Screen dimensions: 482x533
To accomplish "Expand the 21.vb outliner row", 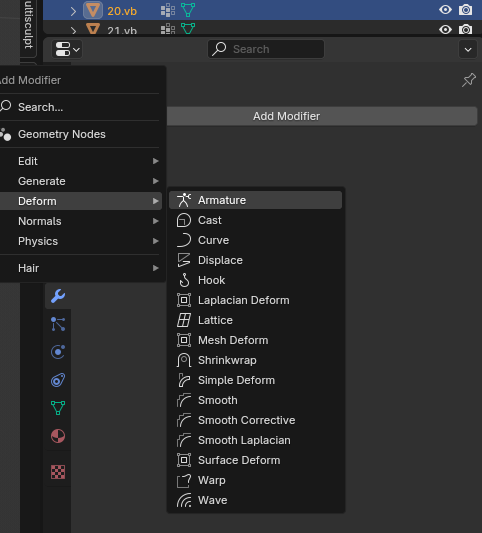I will pyautogui.click(x=73, y=31).
